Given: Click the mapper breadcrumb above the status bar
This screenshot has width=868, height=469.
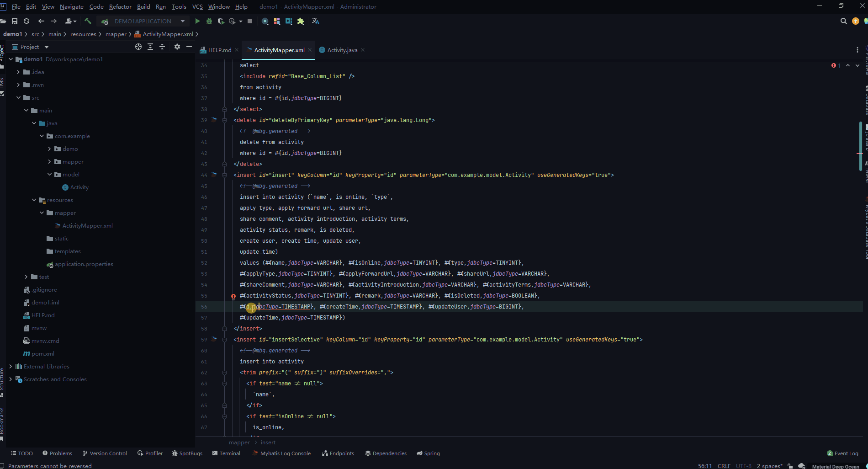Looking at the screenshot, I should [239, 442].
